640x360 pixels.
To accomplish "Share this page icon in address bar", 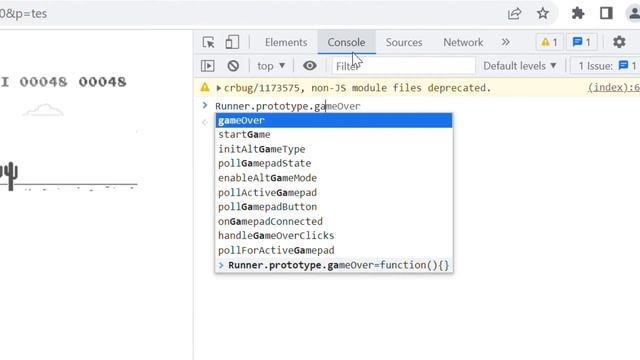I will (x=514, y=13).
